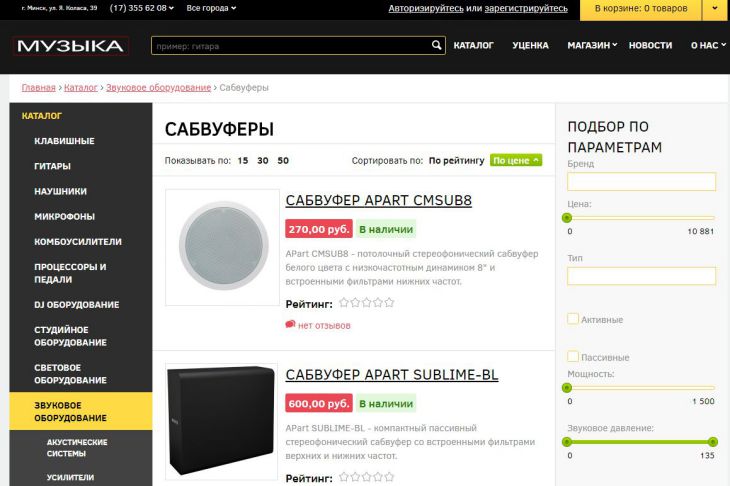Open the УЦЕНКА menu item

tap(530, 45)
